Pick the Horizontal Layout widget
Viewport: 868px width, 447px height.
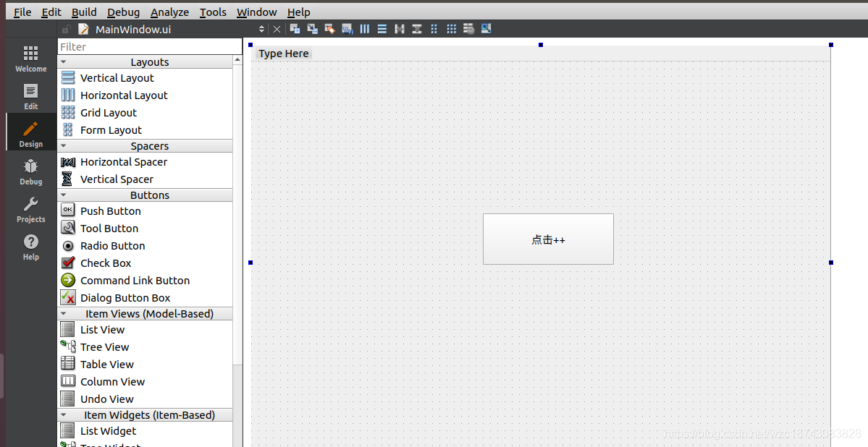tap(145, 95)
